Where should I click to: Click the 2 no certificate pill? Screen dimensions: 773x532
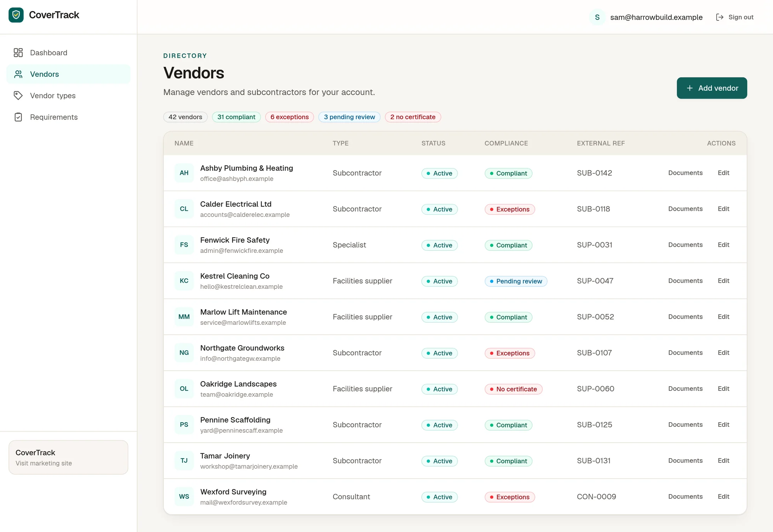tap(413, 117)
